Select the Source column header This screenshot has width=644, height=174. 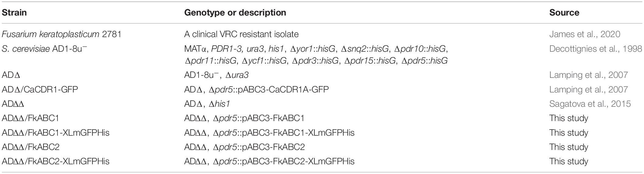coord(564,12)
